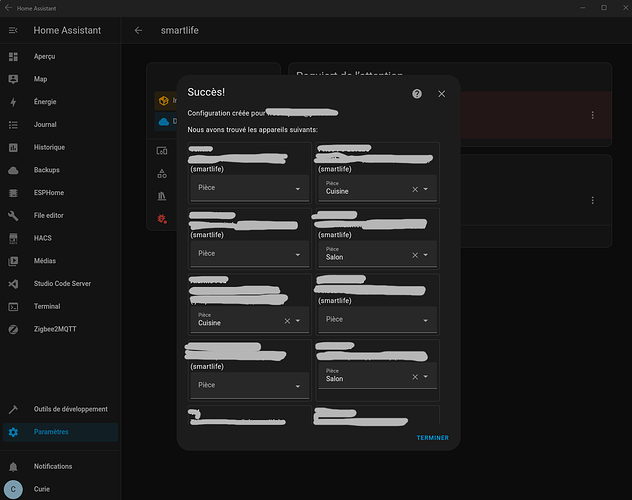Open the Salon room dropdown in the second-row right card
Image resolution: width=632 pixels, height=500 pixels.
426,255
